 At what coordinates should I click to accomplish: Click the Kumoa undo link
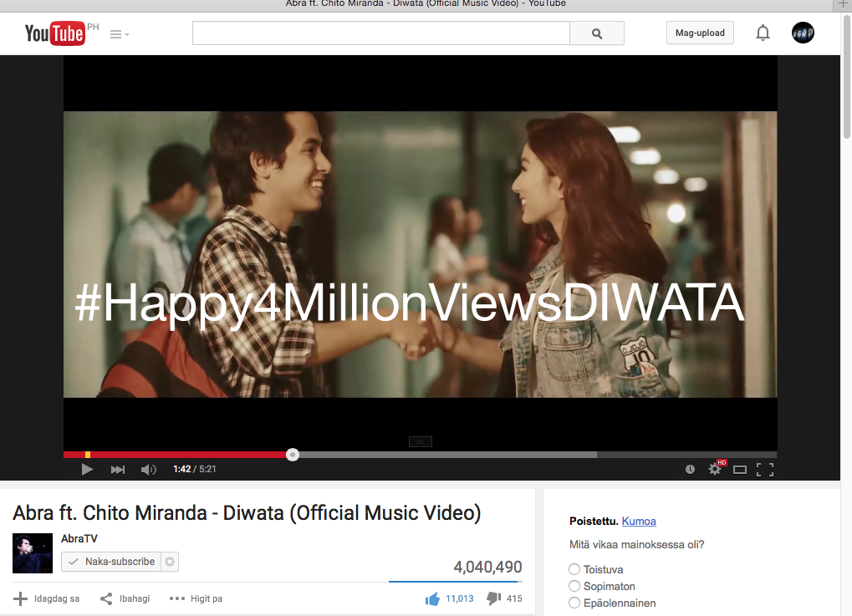click(x=639, y=521)
